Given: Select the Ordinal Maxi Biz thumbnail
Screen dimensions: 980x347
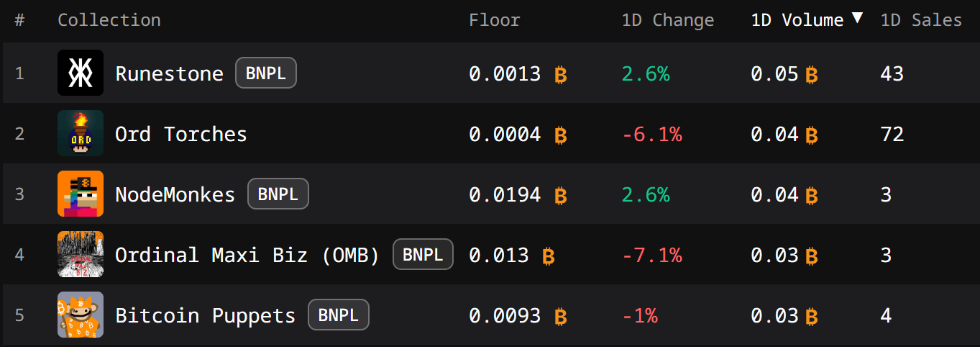Looking at the screenshot, I should (81, 254).
